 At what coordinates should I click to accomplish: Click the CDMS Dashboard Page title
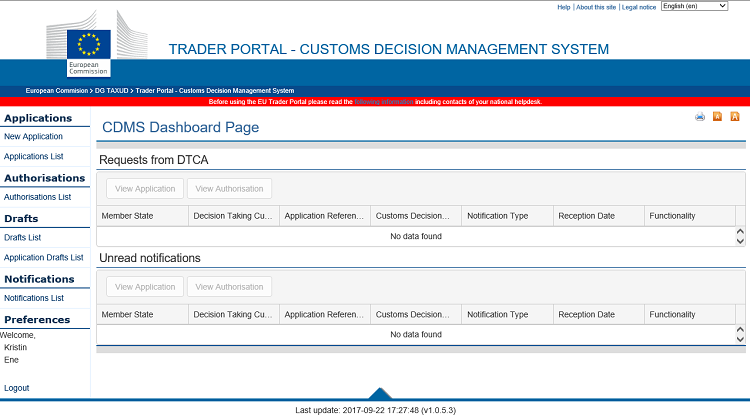[x=180, y=127]
